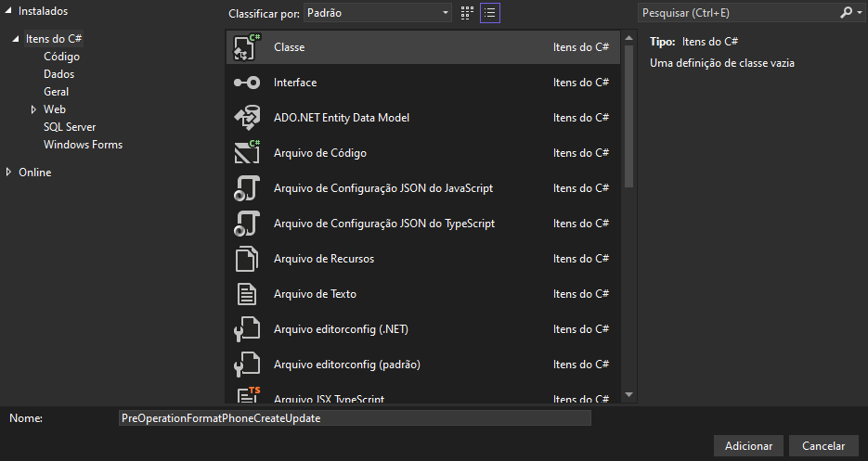Click the Cancelar button

pos(823,446)
